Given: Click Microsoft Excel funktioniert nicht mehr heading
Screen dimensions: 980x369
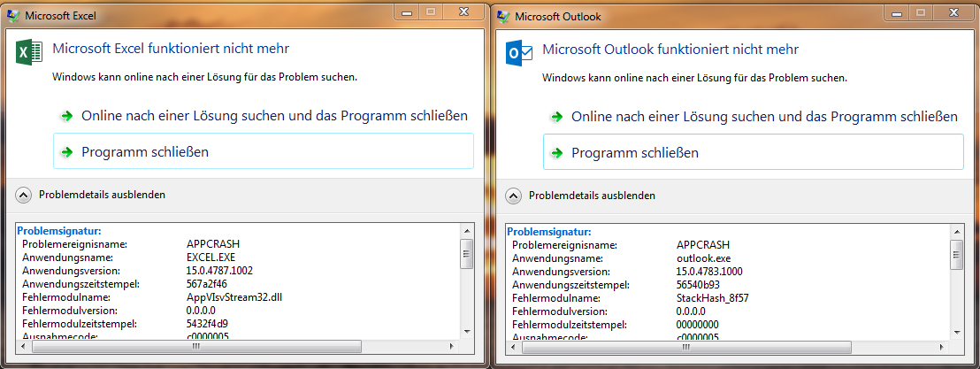Looking at the screenshot, I should [x=171, y=48].
